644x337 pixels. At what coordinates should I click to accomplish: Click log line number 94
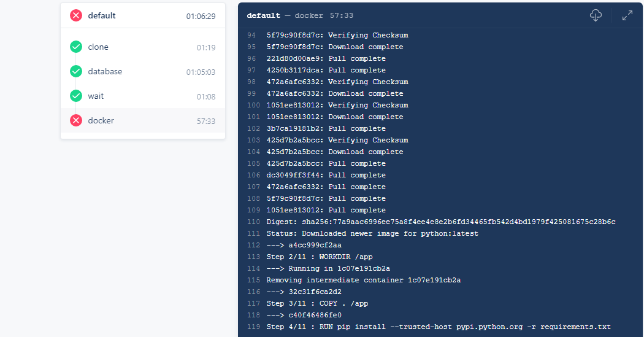tap(251, 36)
